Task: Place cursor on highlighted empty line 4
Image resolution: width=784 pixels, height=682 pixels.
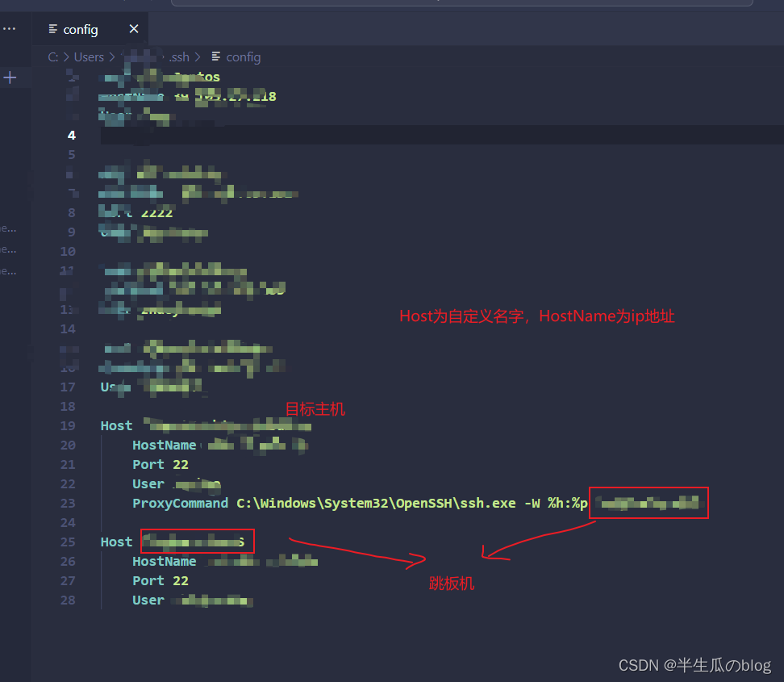Action: point(442,135)
